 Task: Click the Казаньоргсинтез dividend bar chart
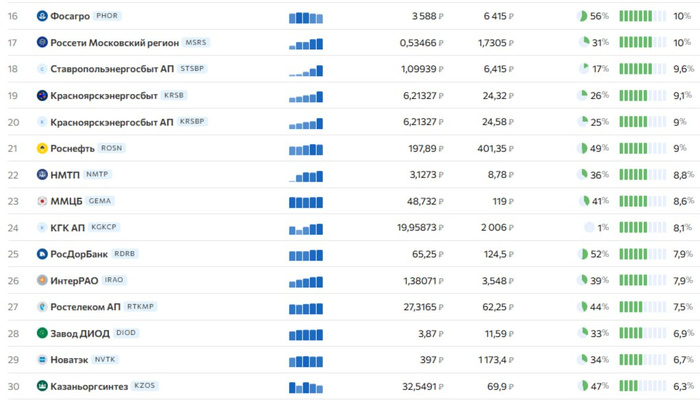tap(306, 388)
